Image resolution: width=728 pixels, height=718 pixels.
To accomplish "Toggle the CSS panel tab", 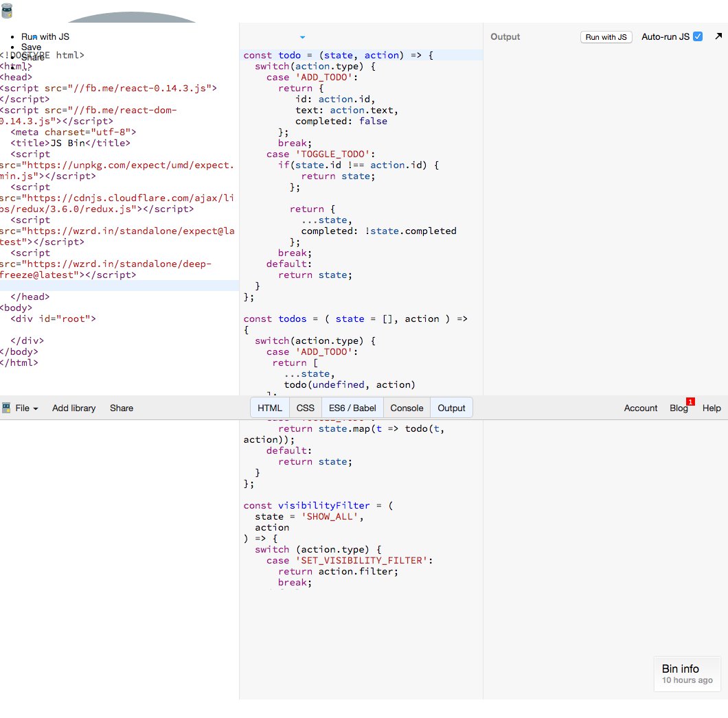I will tap(306, 408).
